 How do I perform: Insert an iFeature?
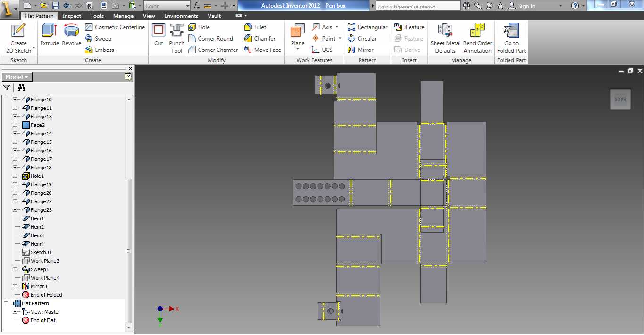pyautogui.click(x=409, y=27)
